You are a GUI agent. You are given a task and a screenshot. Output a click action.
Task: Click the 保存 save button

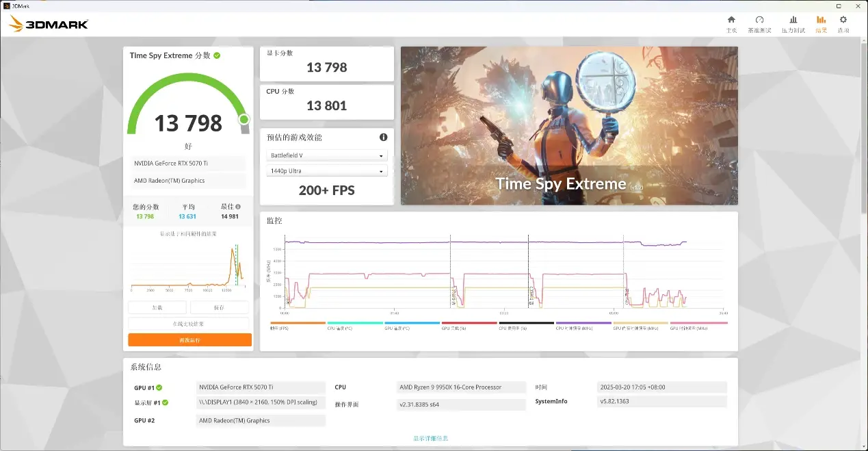[219, 308]
